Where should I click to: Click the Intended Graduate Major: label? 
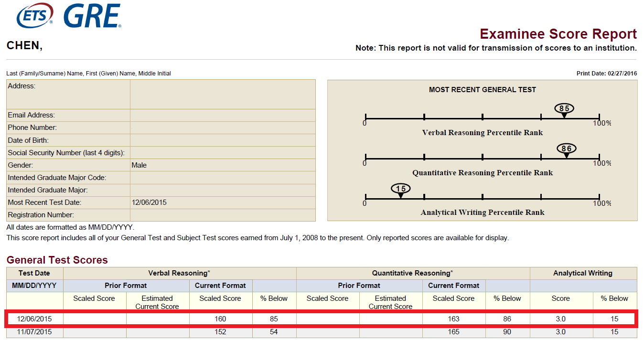pos(48,190)
